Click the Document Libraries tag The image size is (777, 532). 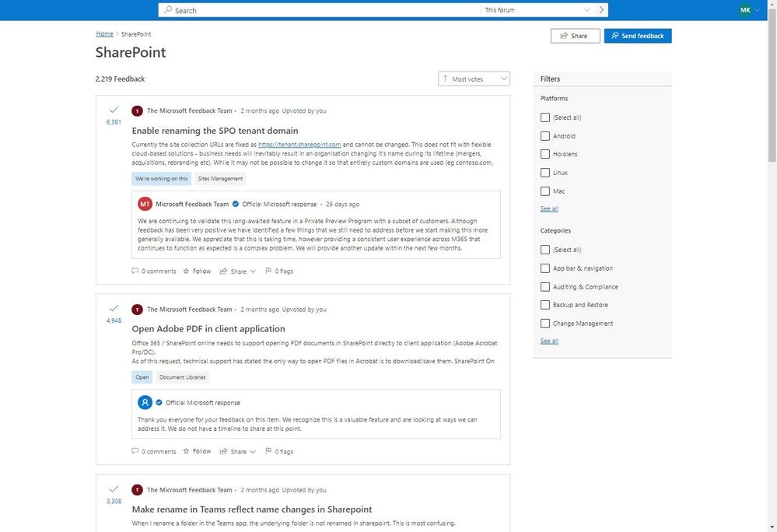[182, 377]
